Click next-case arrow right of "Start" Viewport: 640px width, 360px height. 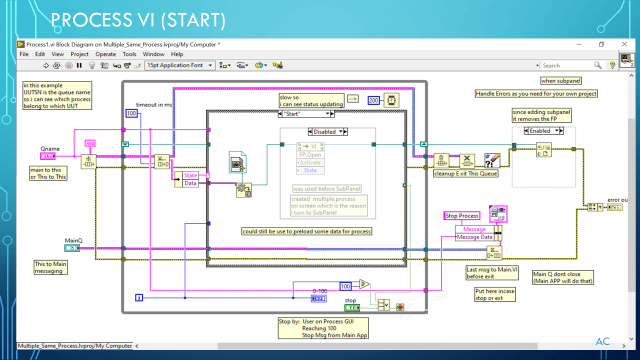pos(332,114)
